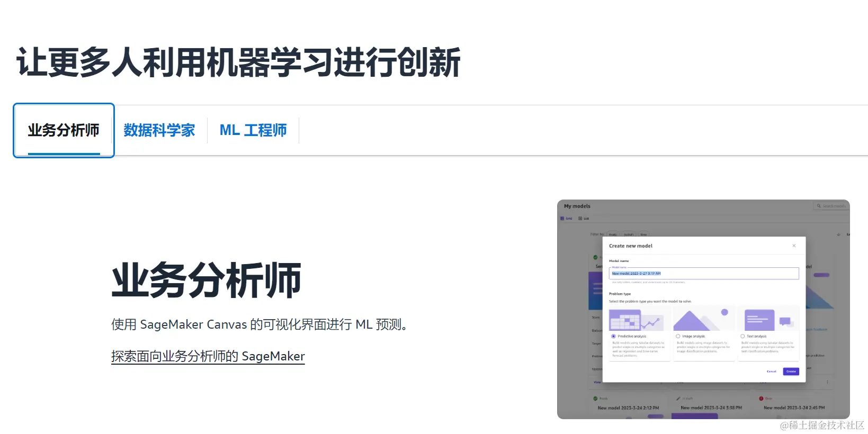Click the purple Create button

point(791,372)
